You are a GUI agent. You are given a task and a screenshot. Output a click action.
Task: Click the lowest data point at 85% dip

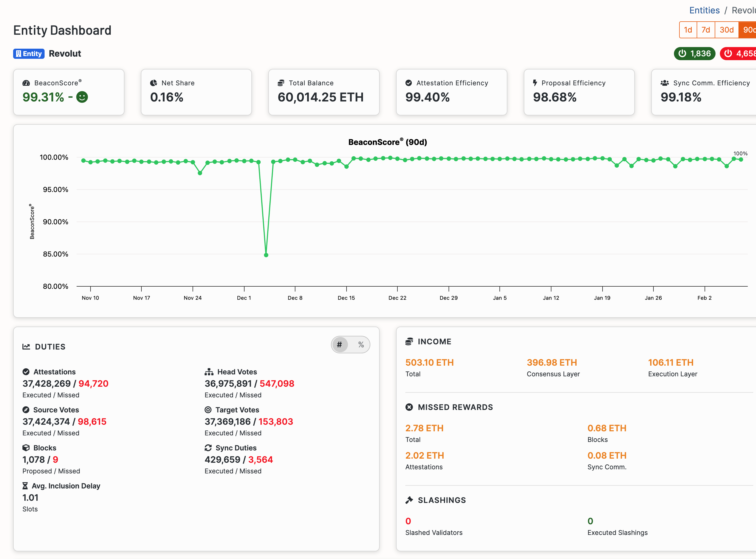pos(266,255)
